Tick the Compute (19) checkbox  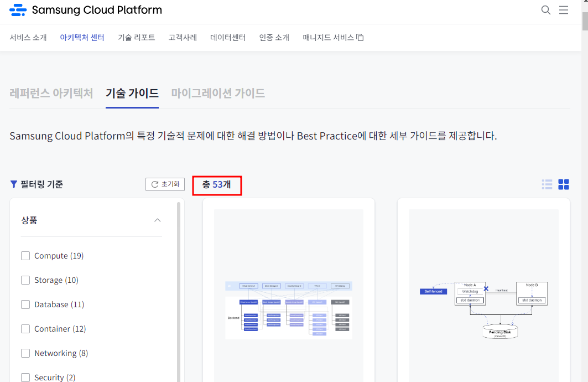coord(25,256)
